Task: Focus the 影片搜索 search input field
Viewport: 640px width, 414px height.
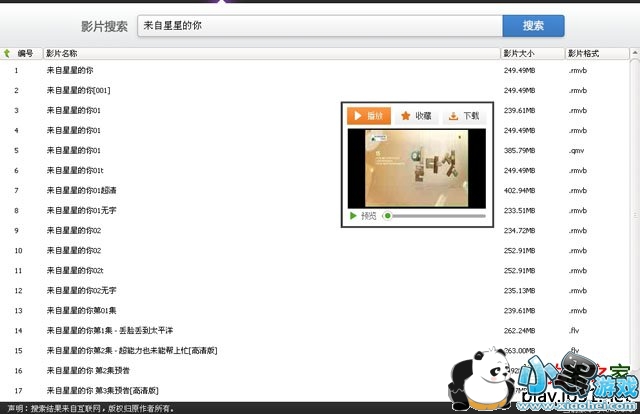Action: 320,26
